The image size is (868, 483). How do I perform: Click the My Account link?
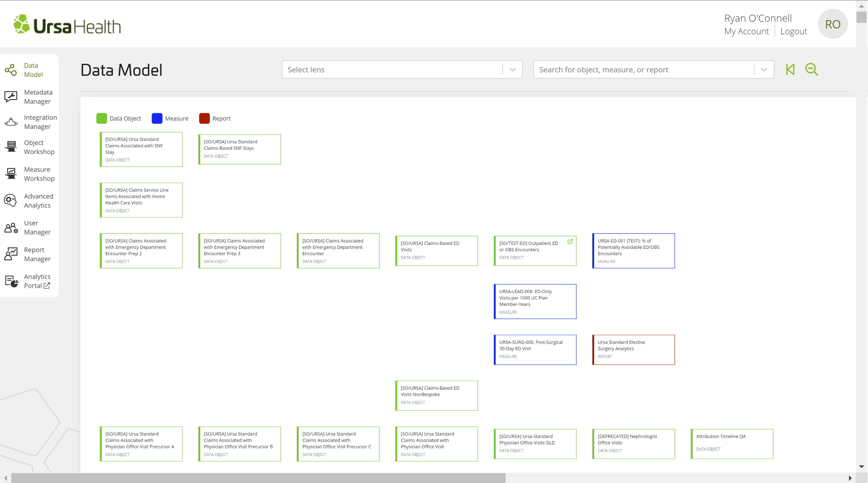pyautogui.click(x=746, y=31)
